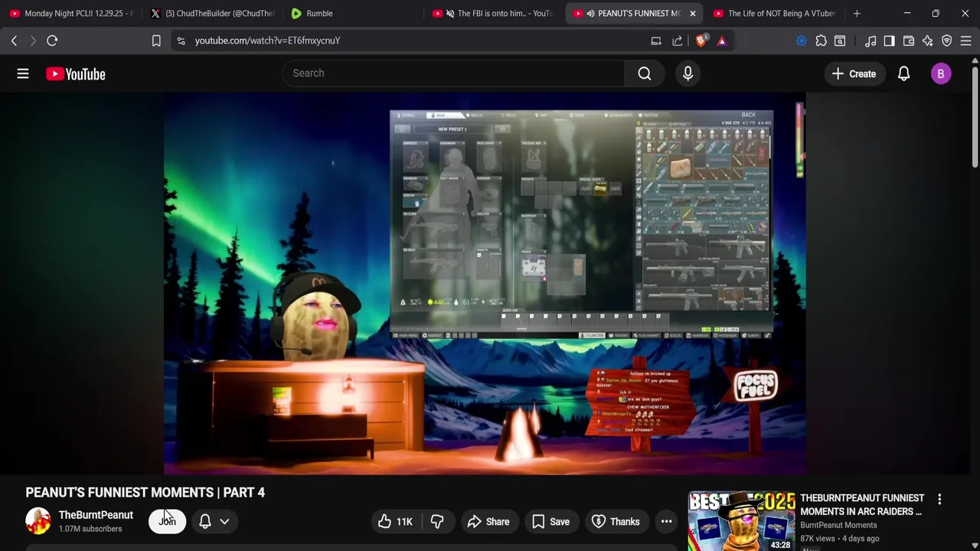980x551 pixels.
Task: Switch to Monday Night PCLI tab
Action: pyautogui.click(x=71, y=13)
